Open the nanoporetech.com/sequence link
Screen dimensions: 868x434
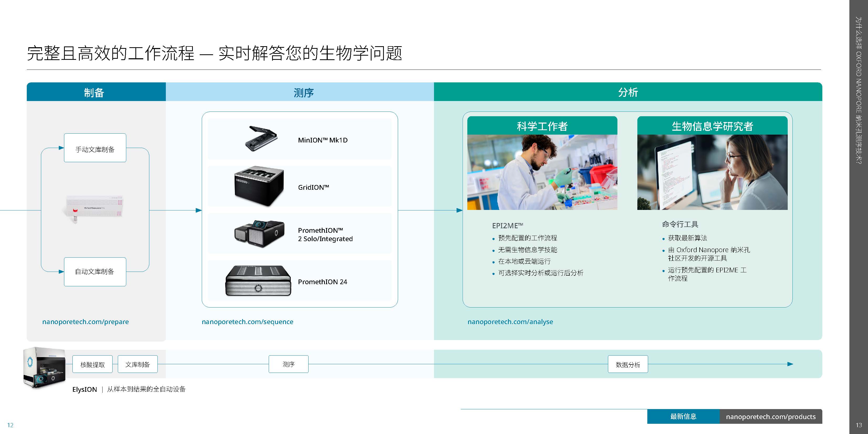pyautogui.click(x=248, y=322)
